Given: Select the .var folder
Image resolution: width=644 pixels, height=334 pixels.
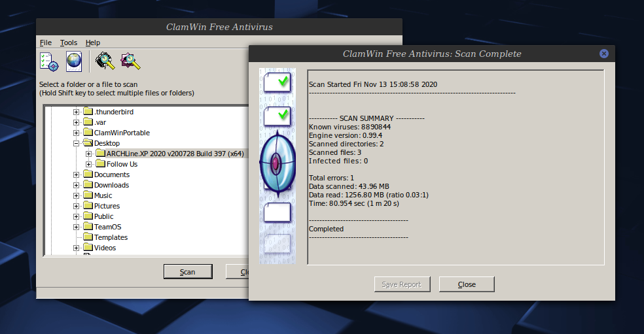Looking at the screenshot, I should (x=100, y=122).
